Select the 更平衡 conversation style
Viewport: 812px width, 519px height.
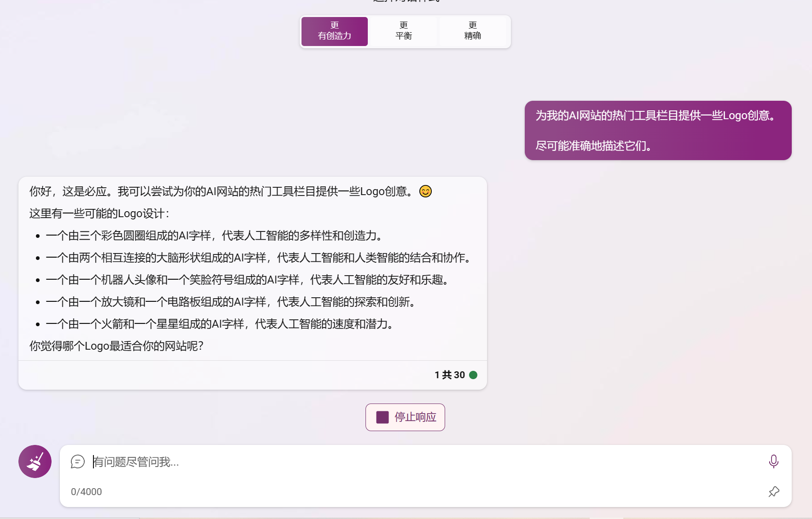point(404,31)
